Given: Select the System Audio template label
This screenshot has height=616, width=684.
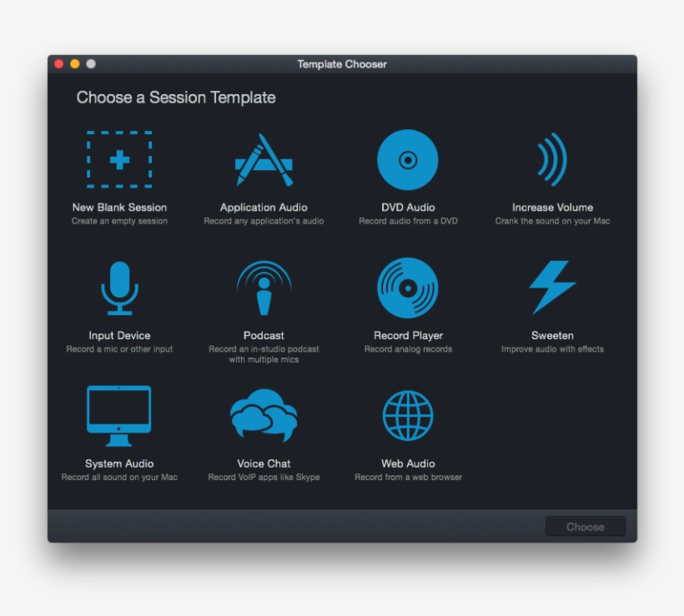Looking at the screenshot, I should click(x=119, y=463).
